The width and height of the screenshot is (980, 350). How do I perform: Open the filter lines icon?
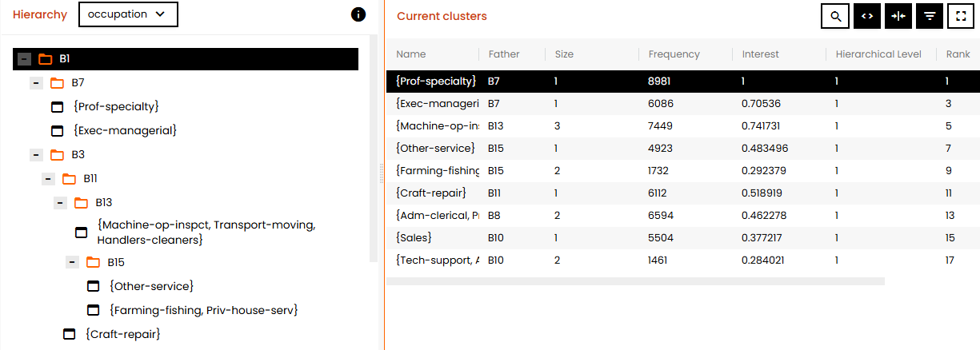tap(930, 16)
